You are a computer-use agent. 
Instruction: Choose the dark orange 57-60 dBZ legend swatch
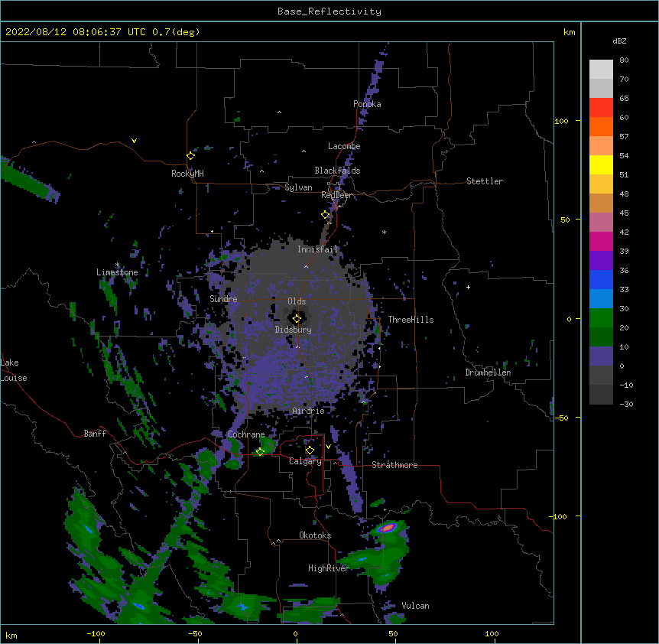[601, 126]
